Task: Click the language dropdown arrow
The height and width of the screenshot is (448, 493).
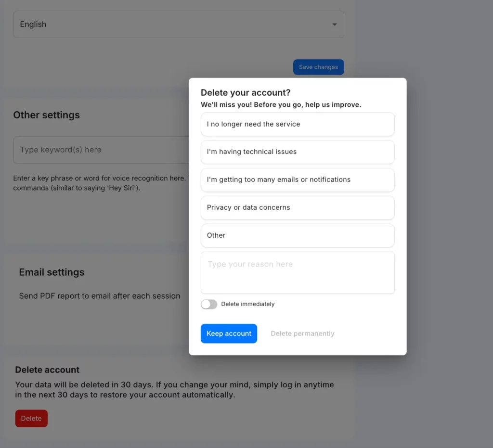Action: [335, 25]
